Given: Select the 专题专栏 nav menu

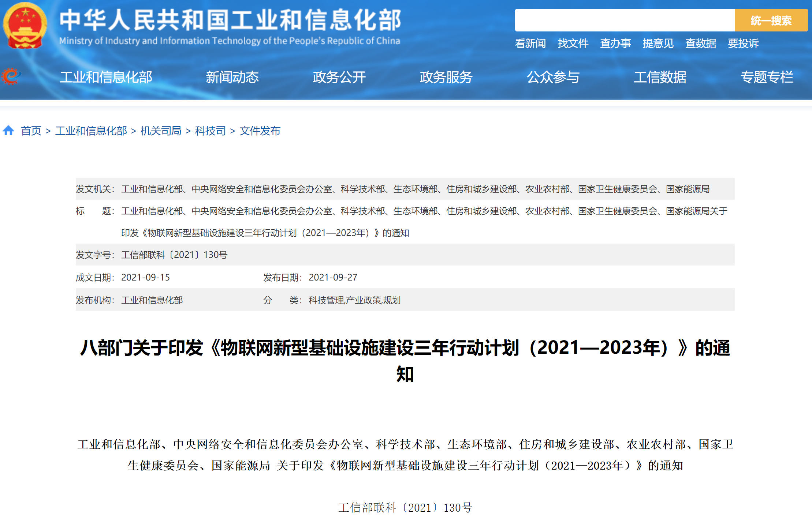Looking at the screenshot, I should pyautogui.click(x=767, y=77).
